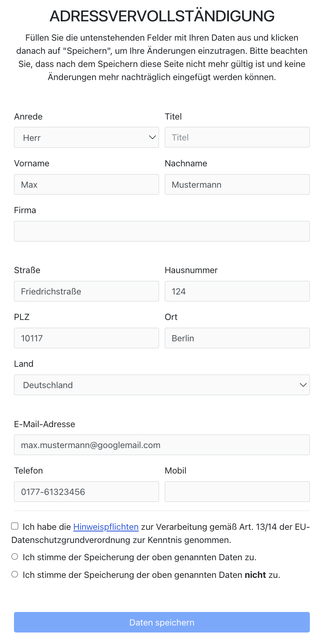This screenshot has height=644, width=323.
Task: Click the Ort field showing Berlin
Action: (237, 338)
